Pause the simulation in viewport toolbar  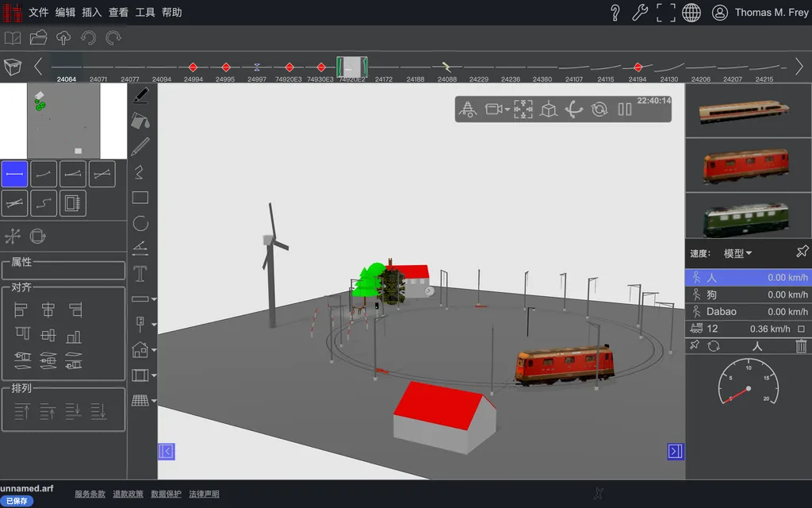click(x=625, y=110)
